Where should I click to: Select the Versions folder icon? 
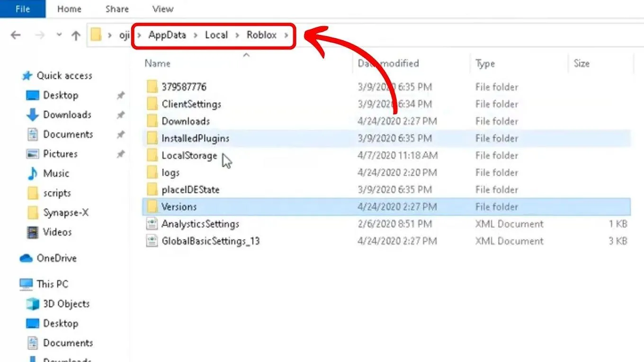(152, 206)
